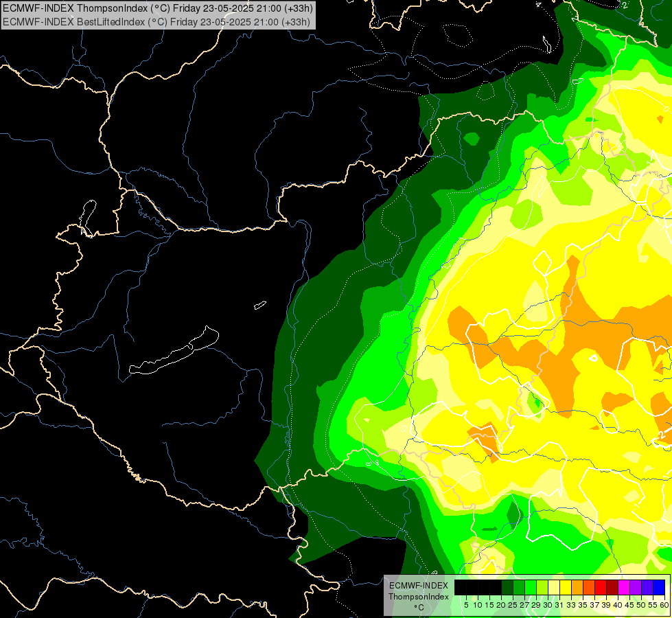
Task: Pick the dark red 39–40 legend swatch
Action: point(612,587)
